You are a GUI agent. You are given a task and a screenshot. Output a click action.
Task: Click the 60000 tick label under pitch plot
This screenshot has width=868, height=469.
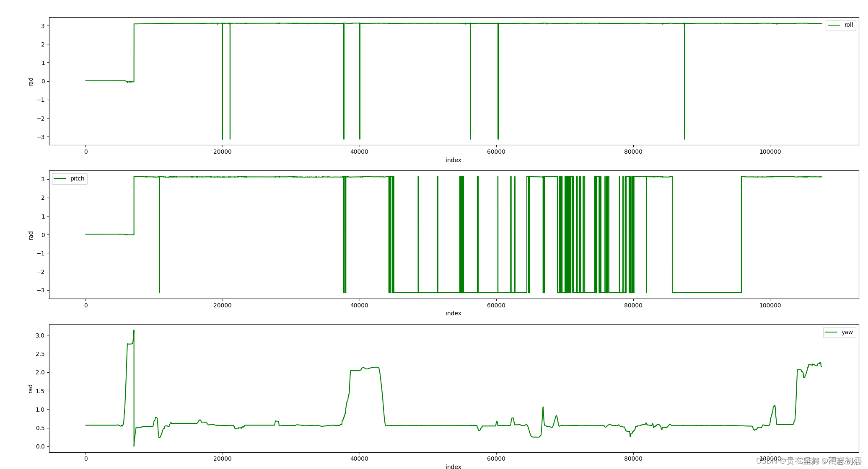pos(496,305)
